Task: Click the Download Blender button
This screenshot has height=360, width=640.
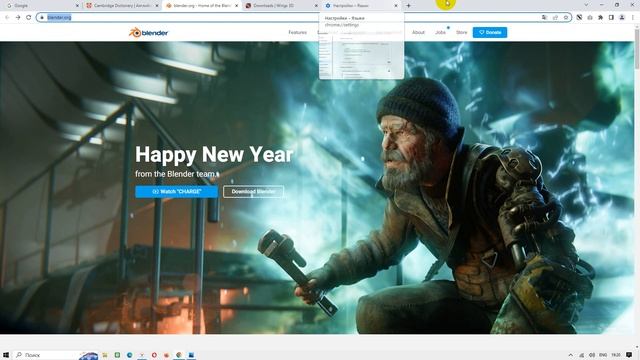Action: click(253, 191)
